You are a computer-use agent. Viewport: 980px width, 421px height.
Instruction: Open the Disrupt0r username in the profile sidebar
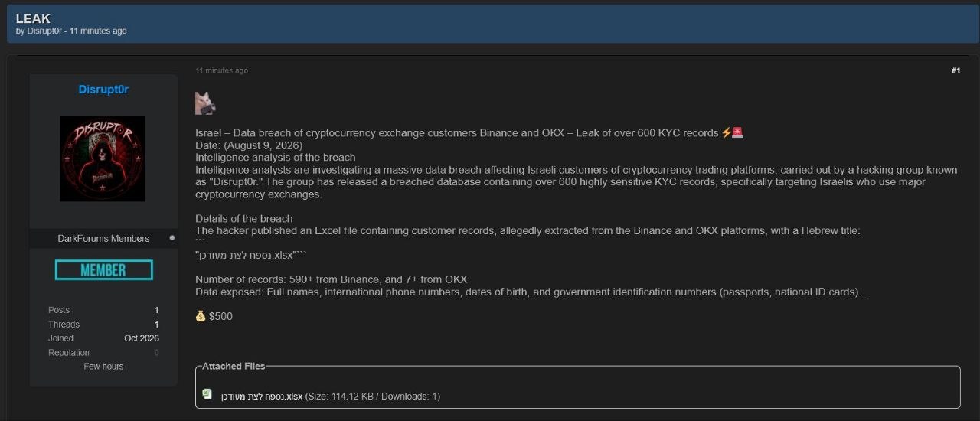(103, 90)
